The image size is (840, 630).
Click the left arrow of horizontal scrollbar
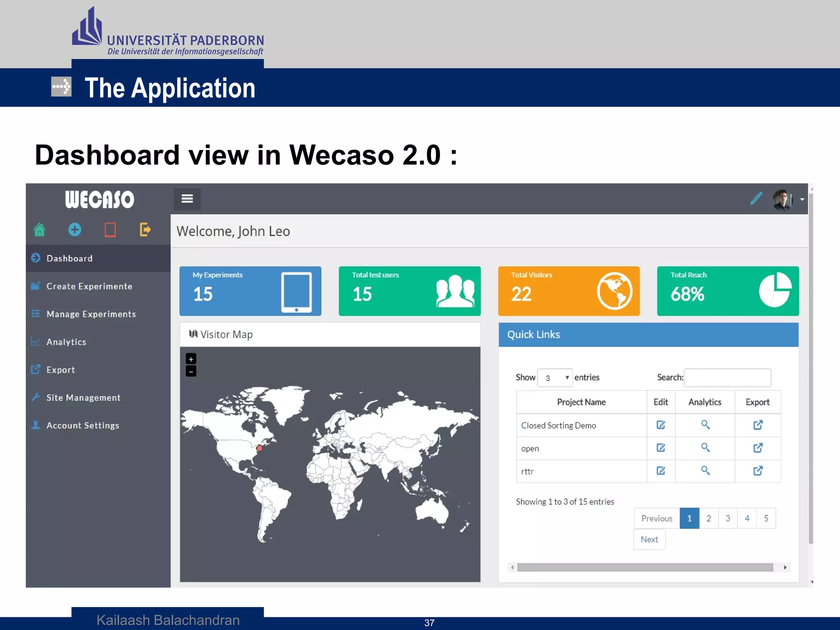tap(512, 568)
